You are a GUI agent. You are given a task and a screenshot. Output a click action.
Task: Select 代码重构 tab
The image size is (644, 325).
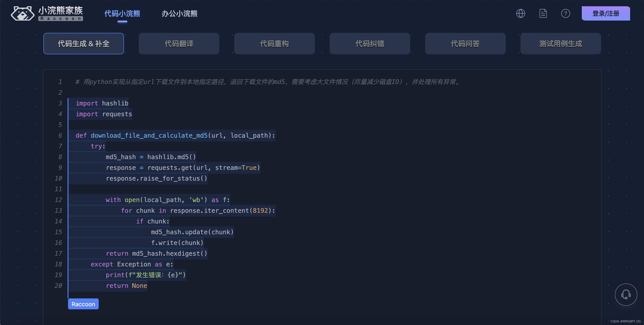coord(274,44)
